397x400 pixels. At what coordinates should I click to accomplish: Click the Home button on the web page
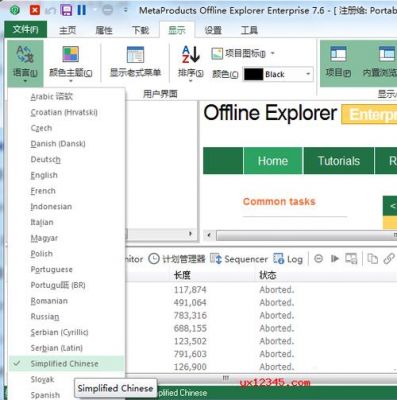(x=273, y=161)
